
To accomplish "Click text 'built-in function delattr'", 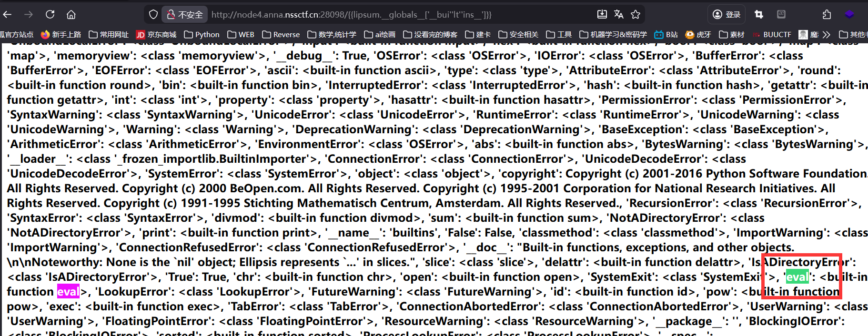I will pyautogui.click(x=667, y=262).
